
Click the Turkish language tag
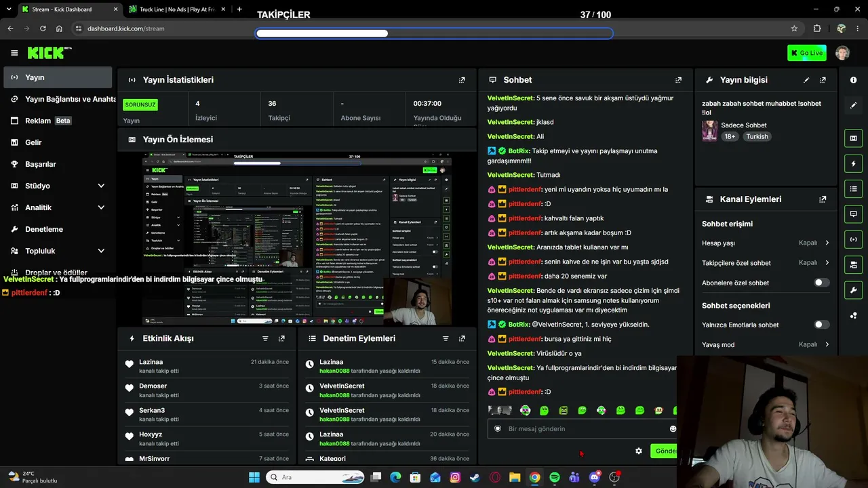coord(757,136)
